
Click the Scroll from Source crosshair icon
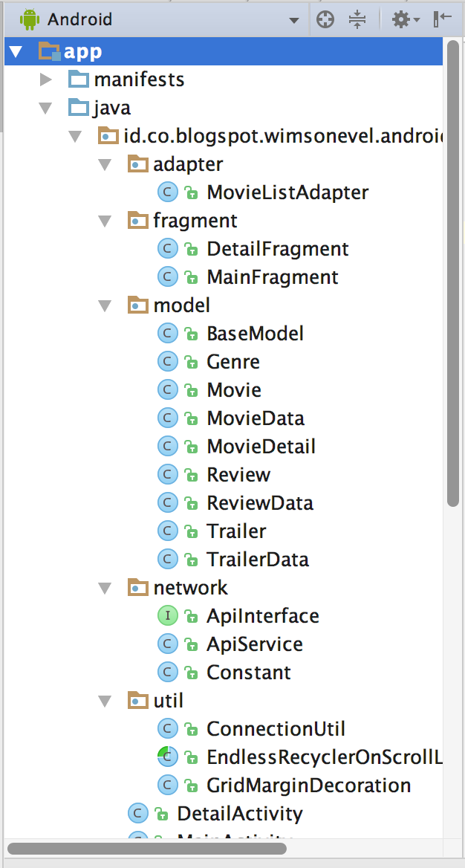point(325,19)
